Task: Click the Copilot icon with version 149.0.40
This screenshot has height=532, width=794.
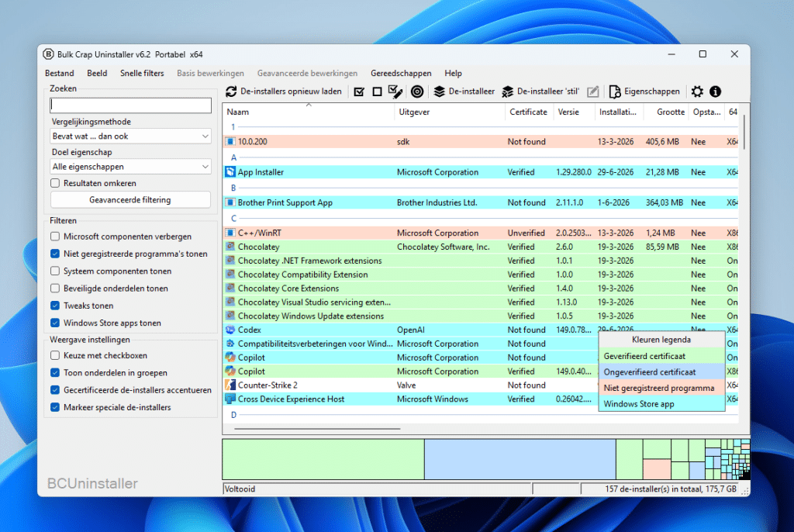Action: point(230,371)
